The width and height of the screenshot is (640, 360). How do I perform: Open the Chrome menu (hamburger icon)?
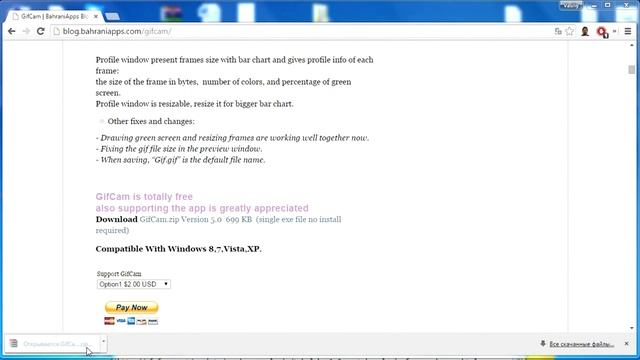click(x=628, y=31)
